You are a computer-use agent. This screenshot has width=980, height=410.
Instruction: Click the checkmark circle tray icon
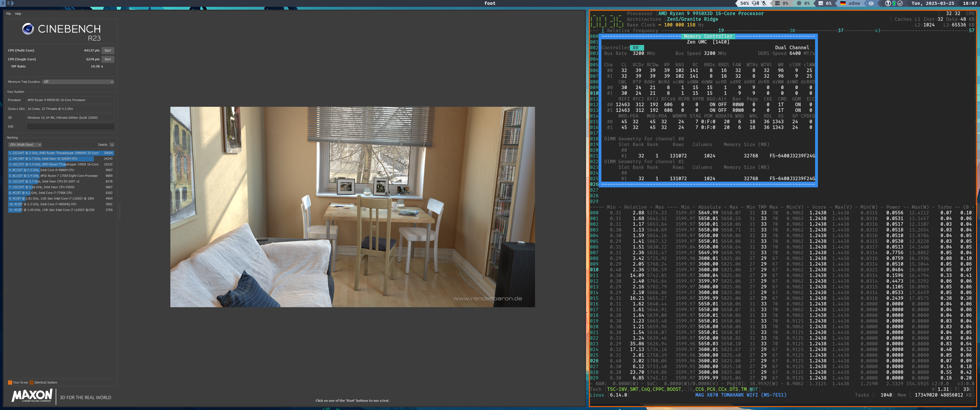click(x=900, y=3)
